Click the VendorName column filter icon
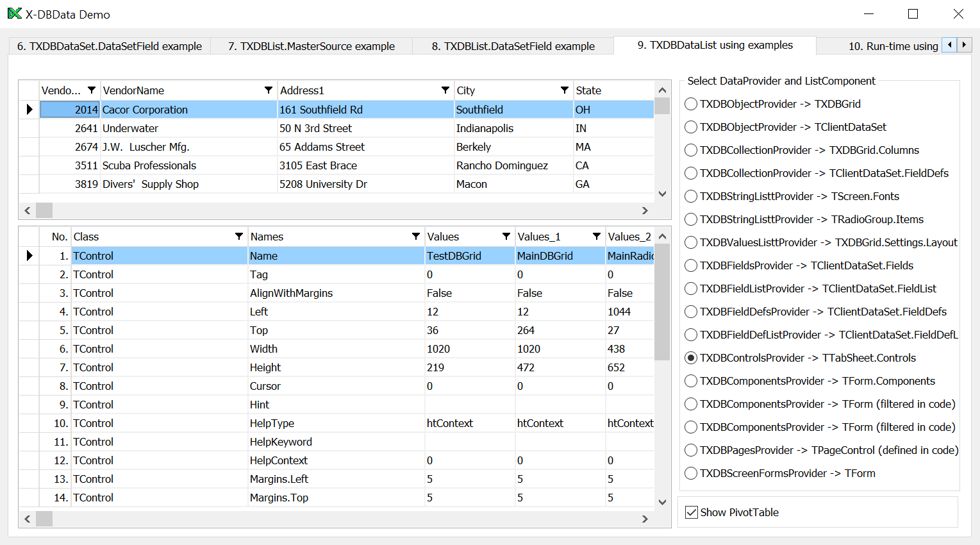 click(x=269, y=90)
